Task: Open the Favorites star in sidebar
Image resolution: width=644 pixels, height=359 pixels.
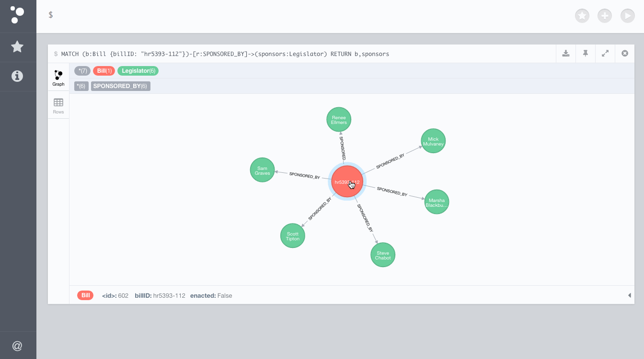Action: pyautogui.click(x=17, y=47)
